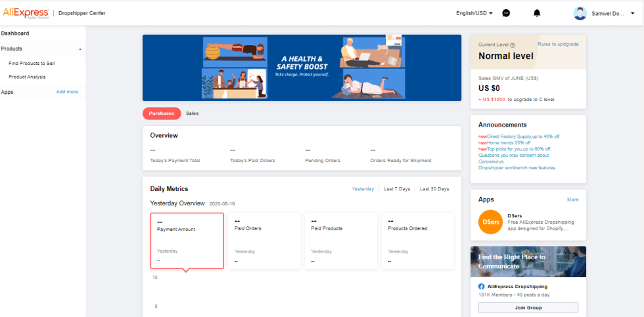
Task: Click the AliExpress Seller Center logo
Action: click(x=26, y=13)
